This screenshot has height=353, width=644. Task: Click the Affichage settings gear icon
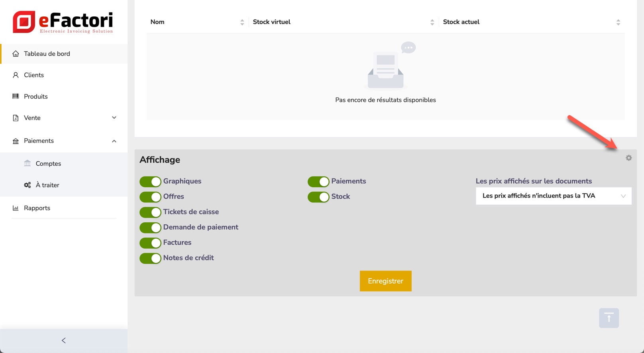[628, 158]
